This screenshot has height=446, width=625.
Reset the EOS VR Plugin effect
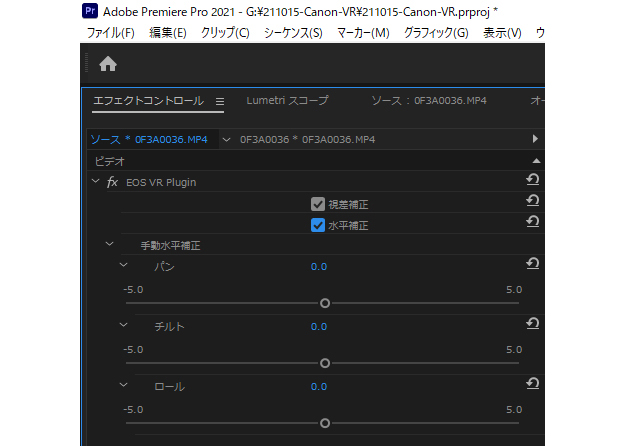533,181
